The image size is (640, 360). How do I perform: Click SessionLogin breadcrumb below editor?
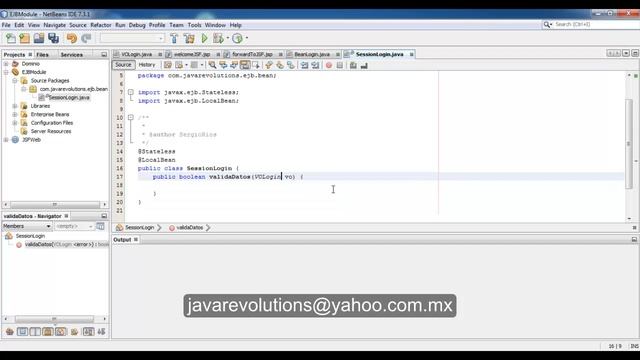pyautogui.click(x=139, y=228)
